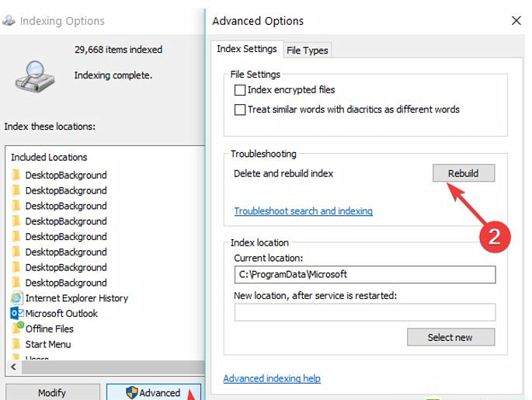Click the Microsoft Outlook icon
Image resolution: width=532 pixels, height=400 pixels.
17,313
